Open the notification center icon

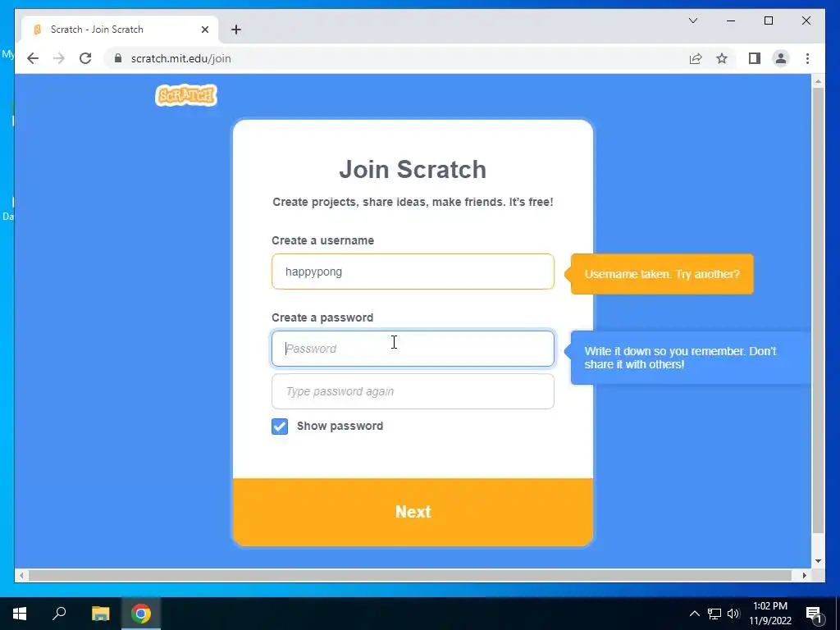pos(814,614)
